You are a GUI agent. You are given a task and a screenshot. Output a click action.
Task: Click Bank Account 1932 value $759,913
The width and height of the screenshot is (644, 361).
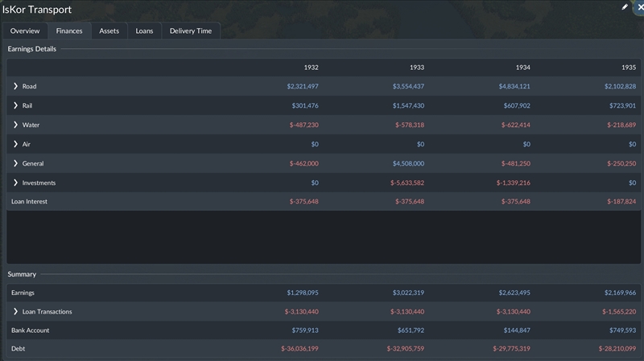[x=305, y=330]
